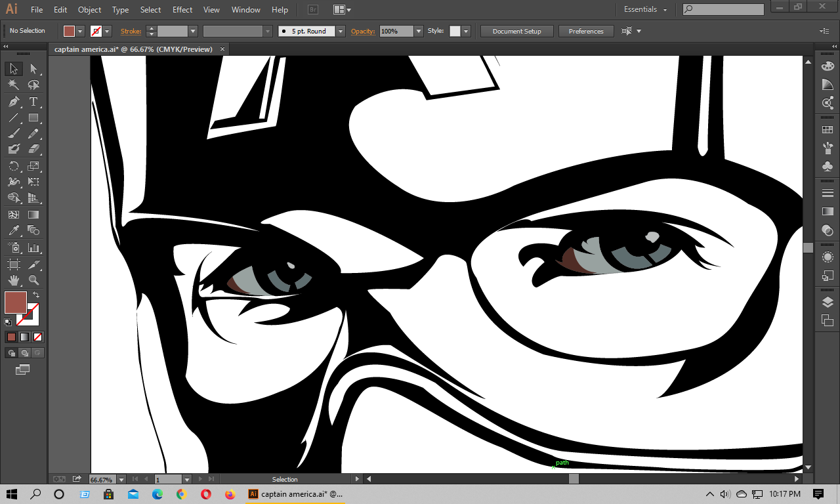Select the Artboard tool
The width and height of the screenshot is (840, 504).
[14, 264]
